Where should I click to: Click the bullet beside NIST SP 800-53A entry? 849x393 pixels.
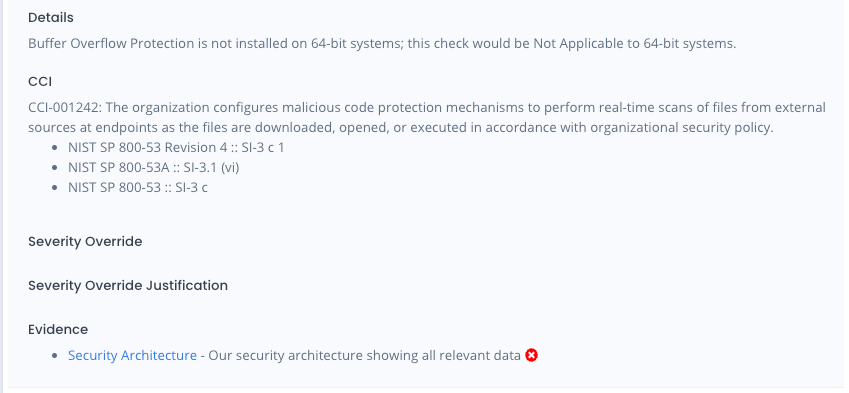pos(55,168)
